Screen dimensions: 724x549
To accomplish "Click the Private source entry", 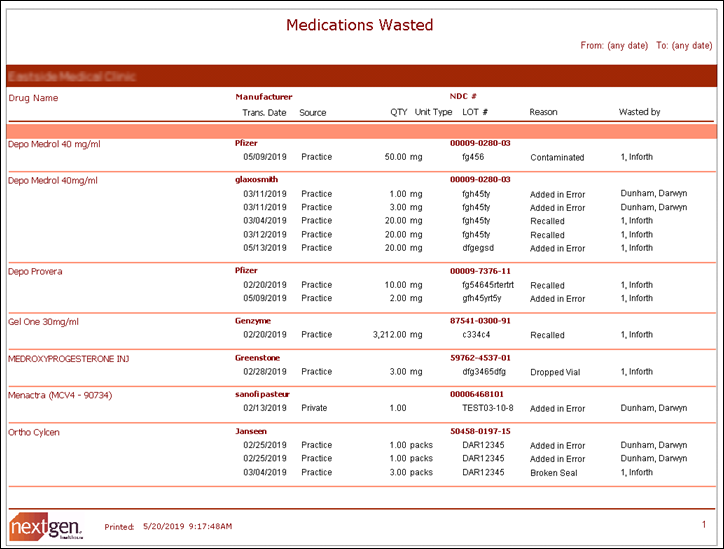I will 314,408.
